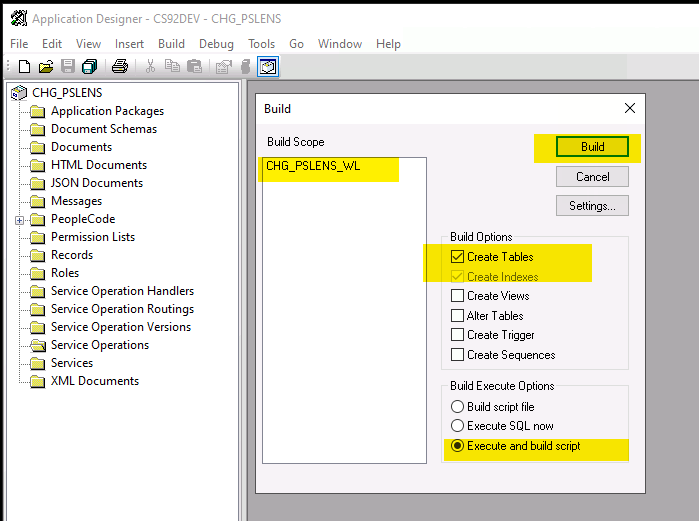
Task: Click the Records folder icon
Action: pos(38,255)
